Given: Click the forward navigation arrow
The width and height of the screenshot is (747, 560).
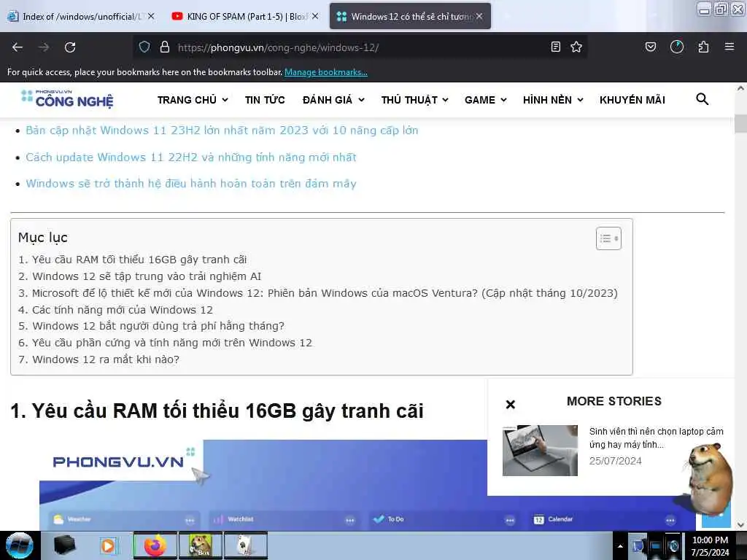Looking at the screenshot, I should 44,47.
